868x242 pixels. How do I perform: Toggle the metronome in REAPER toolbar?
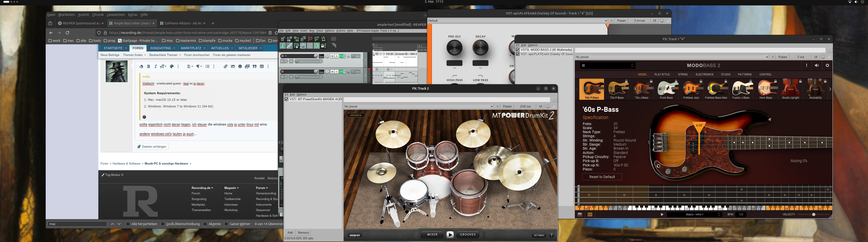pos(323,39)
